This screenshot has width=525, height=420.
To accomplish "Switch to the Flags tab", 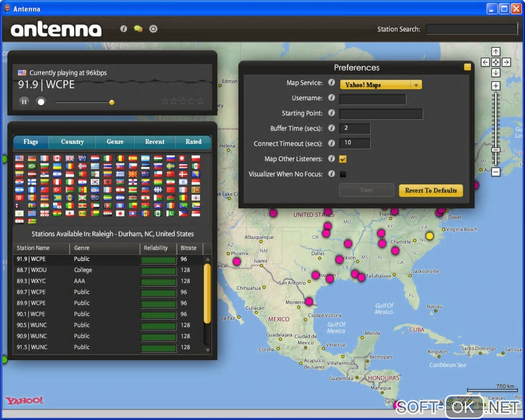I will point(31,142).
